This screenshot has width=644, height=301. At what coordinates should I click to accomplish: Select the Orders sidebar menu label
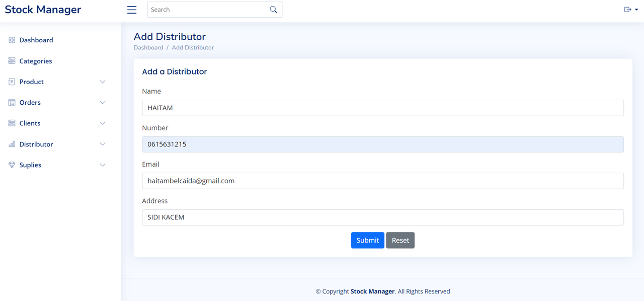tap(30, 102)
